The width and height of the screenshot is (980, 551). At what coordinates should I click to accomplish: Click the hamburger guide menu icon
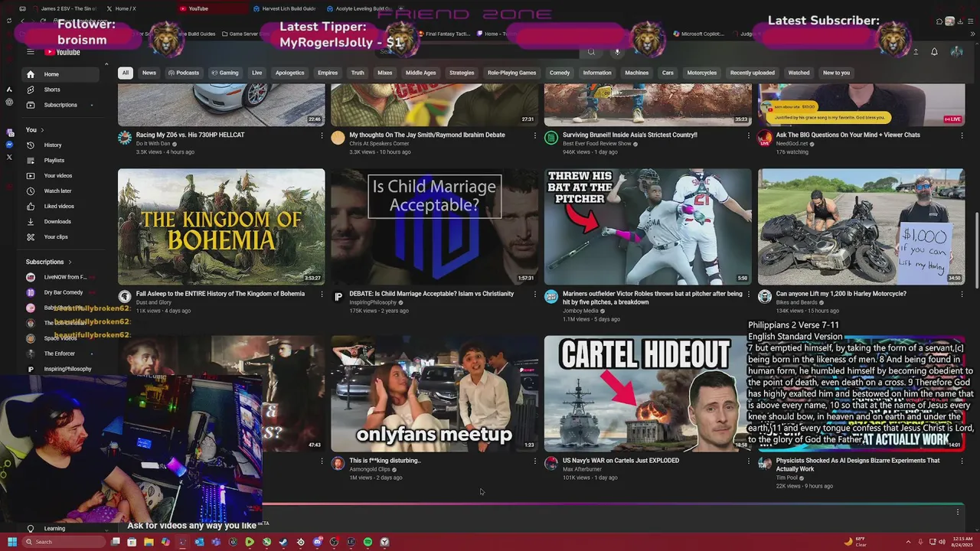31,52
